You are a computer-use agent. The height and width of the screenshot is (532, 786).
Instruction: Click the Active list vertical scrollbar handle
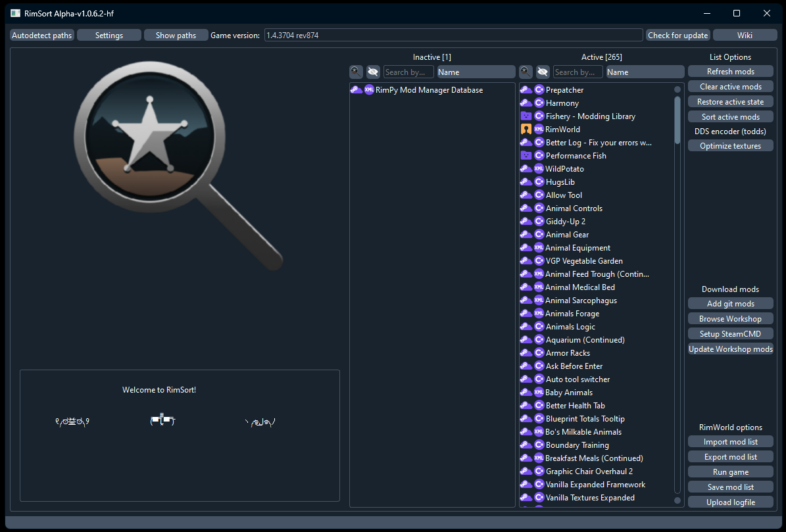(x=677, y=120)
